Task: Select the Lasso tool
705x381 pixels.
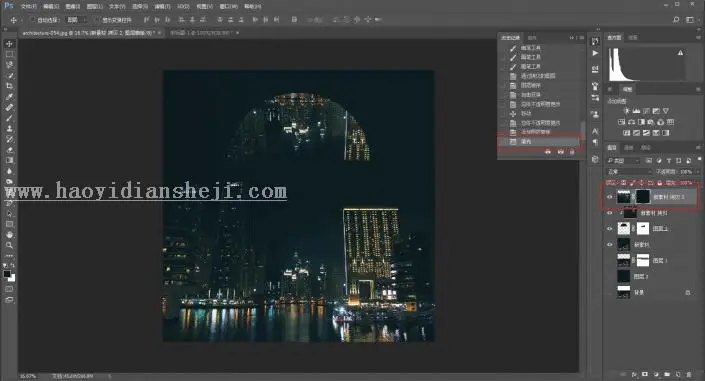Action: click(x=9, y=65)
